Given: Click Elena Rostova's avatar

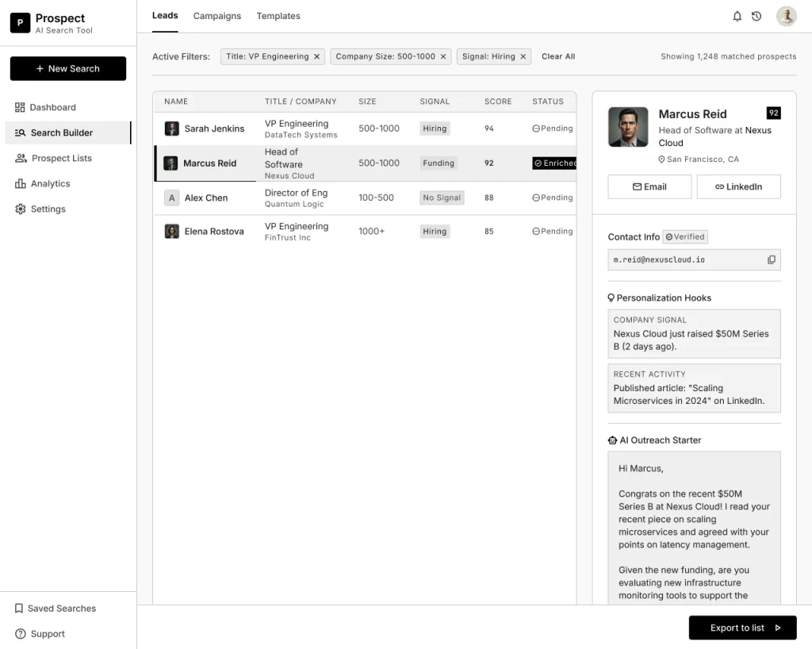Looking at the screenshot, I should (171, 231).
